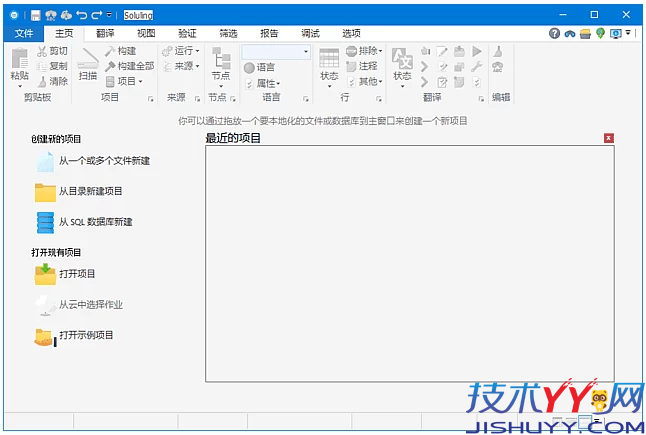
Task: Open the 翻译 group dialog launcher
Action: (481, 99)
